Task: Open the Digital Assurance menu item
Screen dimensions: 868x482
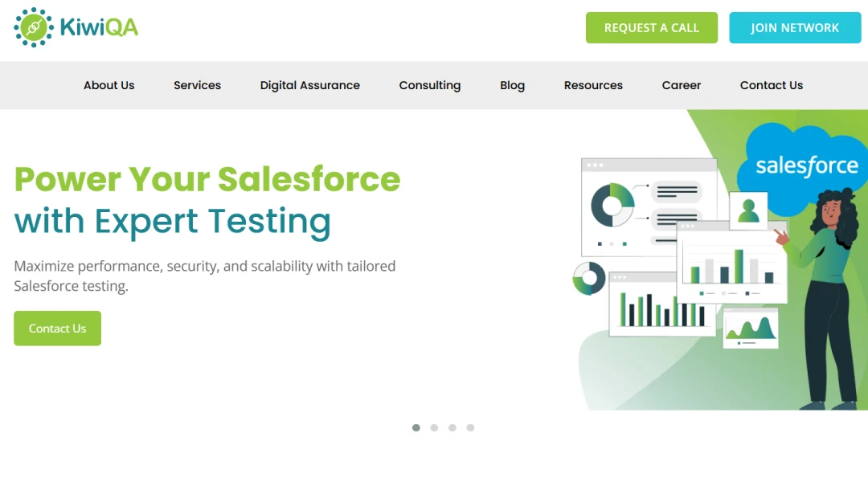Action: (x=309, y=85)
